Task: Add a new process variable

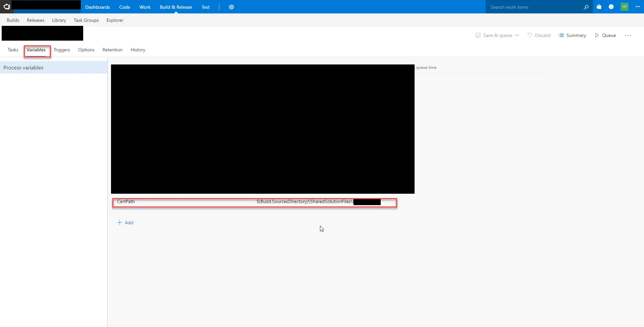Action: click(x=125, y=223)
